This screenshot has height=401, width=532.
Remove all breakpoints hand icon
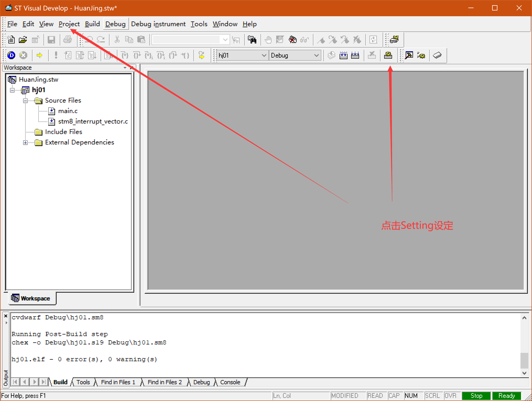(x=292, y=40)
